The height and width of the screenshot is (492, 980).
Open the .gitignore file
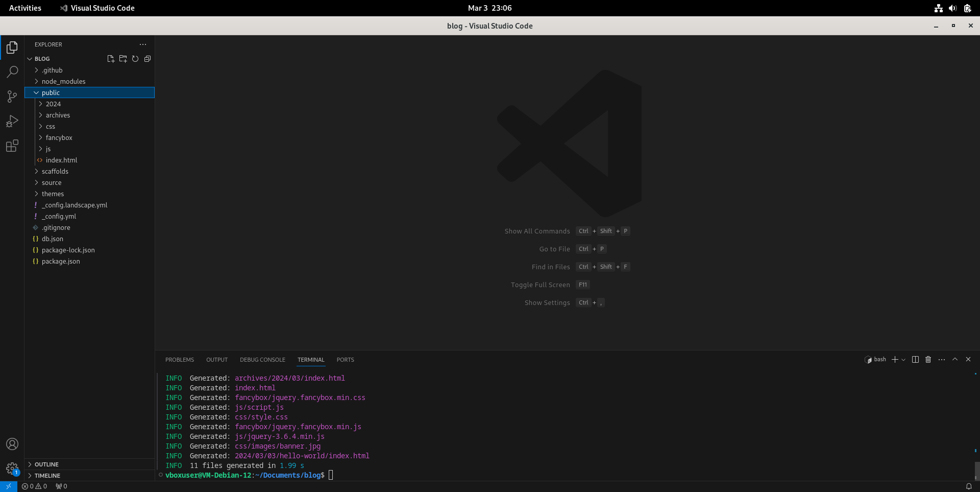(x=89, y=227)
